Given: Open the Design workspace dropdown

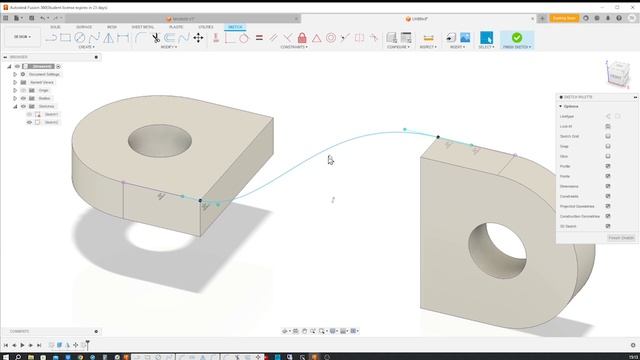Looking at the screenshot, I should pos(22,37).
